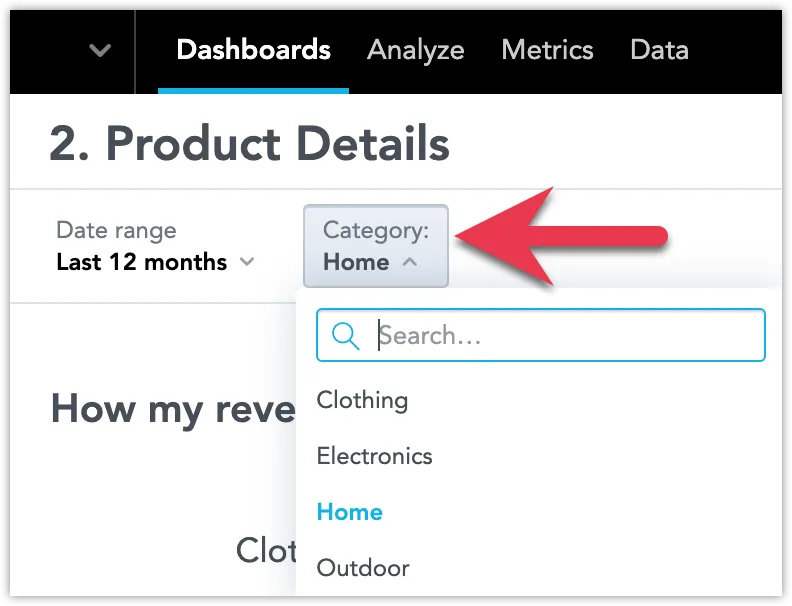Screen dimensions: 792x606
Task: Go to the Metrics tab
Action: pyautogui.click(x=547, y=50)
